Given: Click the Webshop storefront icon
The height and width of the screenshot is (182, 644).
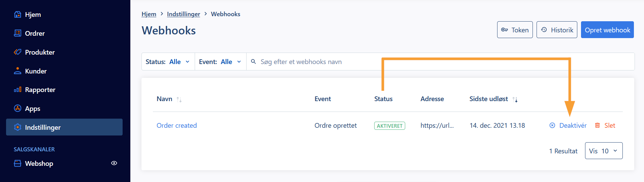Looking at the screenshot, I should (18, 163).
